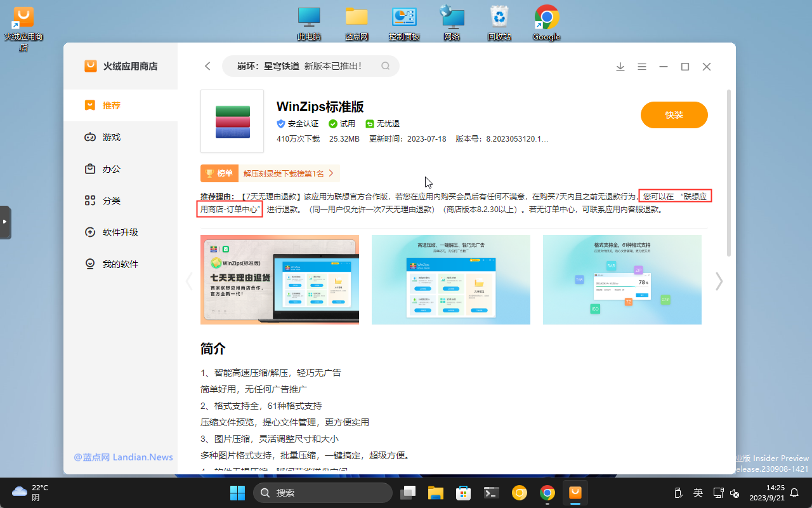The image size is (812, 508).
Task: Open 分类 in the sidebar
Action: point(121,201)
